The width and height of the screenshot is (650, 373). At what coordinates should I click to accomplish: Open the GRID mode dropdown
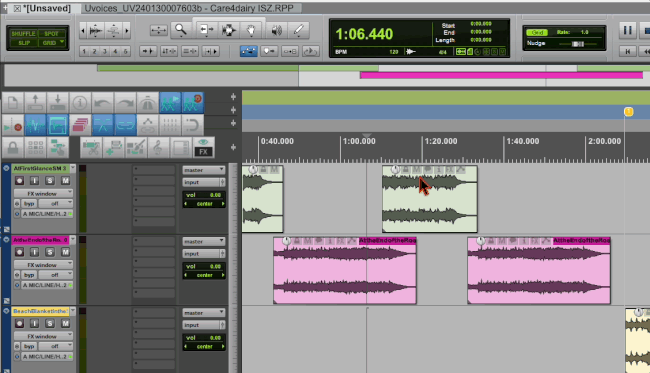(x=52, y=43)
